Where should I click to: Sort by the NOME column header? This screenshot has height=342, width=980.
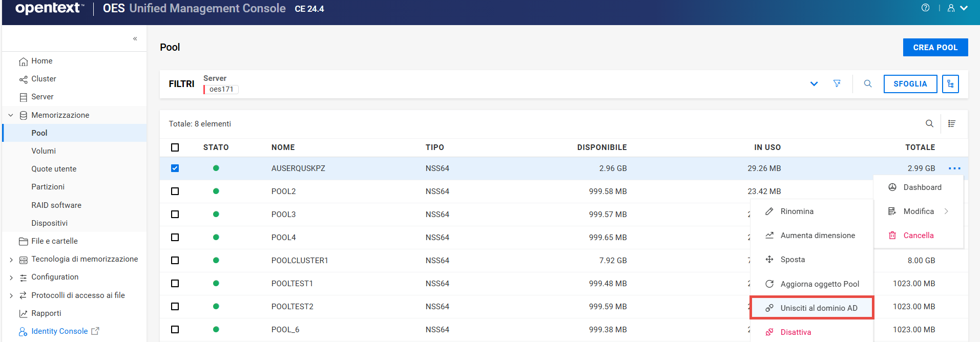point(283,147)
